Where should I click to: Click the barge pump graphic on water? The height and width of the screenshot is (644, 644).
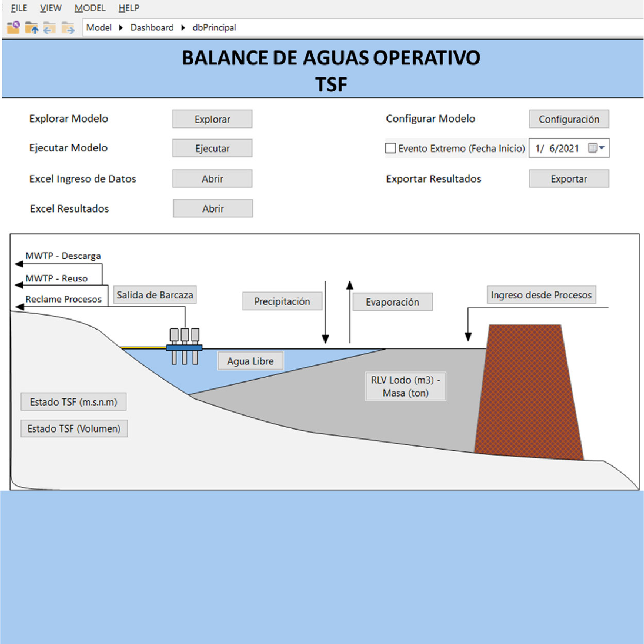pyautogui.click(x=184, y=346)
